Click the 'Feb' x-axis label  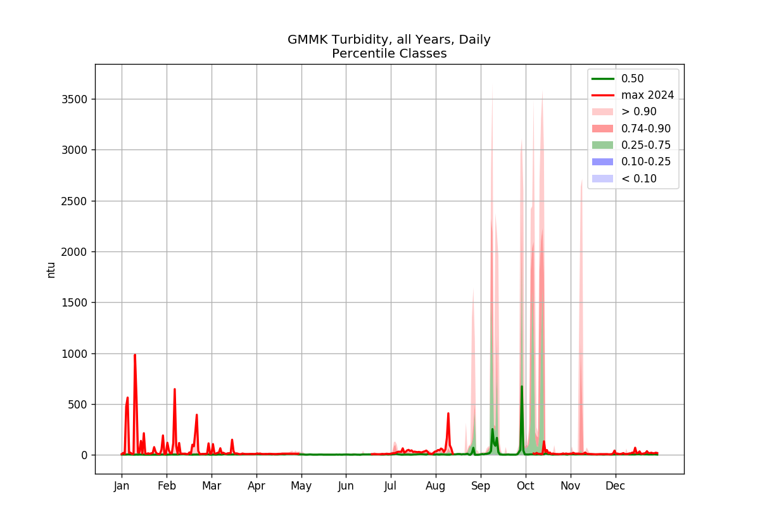tap(167, 486)
